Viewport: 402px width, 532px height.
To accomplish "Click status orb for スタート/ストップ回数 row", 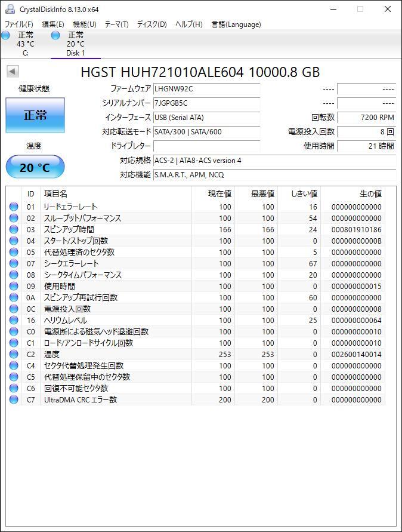I will coord(14,241).
